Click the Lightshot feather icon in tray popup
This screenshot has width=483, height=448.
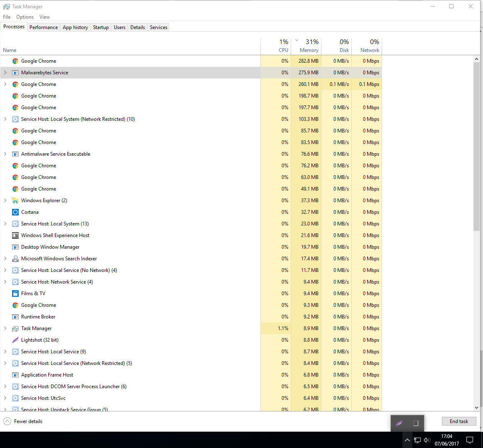[x=399, y=423]
